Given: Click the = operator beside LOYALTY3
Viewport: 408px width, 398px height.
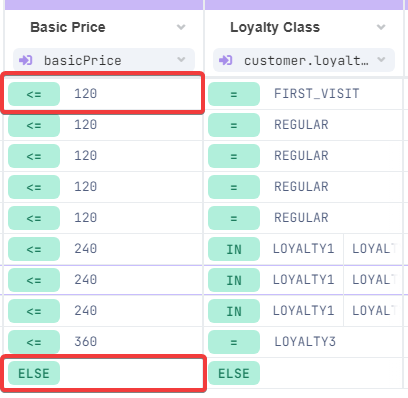Looking at the screenshot, I should (x=234, y=342).
